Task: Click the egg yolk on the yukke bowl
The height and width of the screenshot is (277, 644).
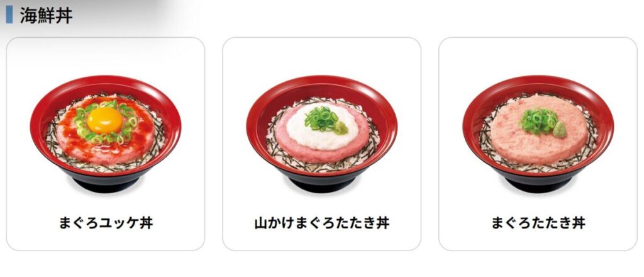Action: tap(105, 120)
